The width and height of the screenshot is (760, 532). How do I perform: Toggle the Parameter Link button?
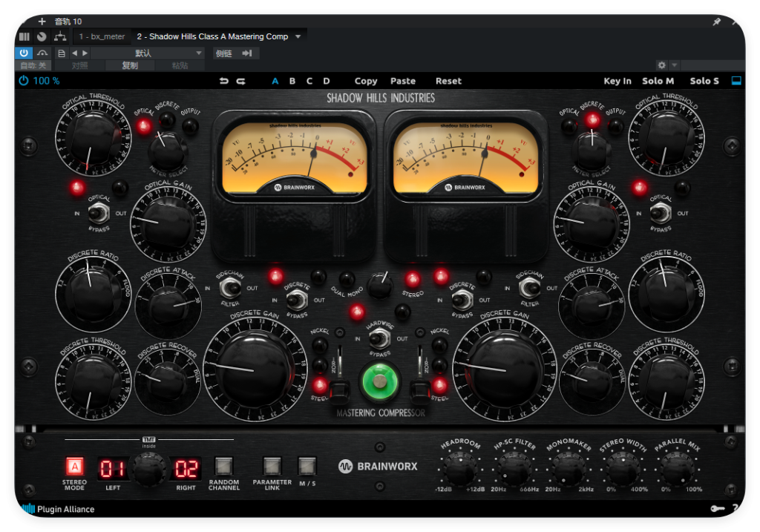(272, 466)
